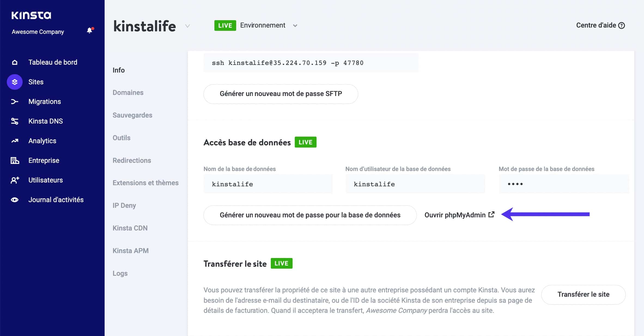
Task: Open the Sauvegardes tab
Action: (132, 115)
